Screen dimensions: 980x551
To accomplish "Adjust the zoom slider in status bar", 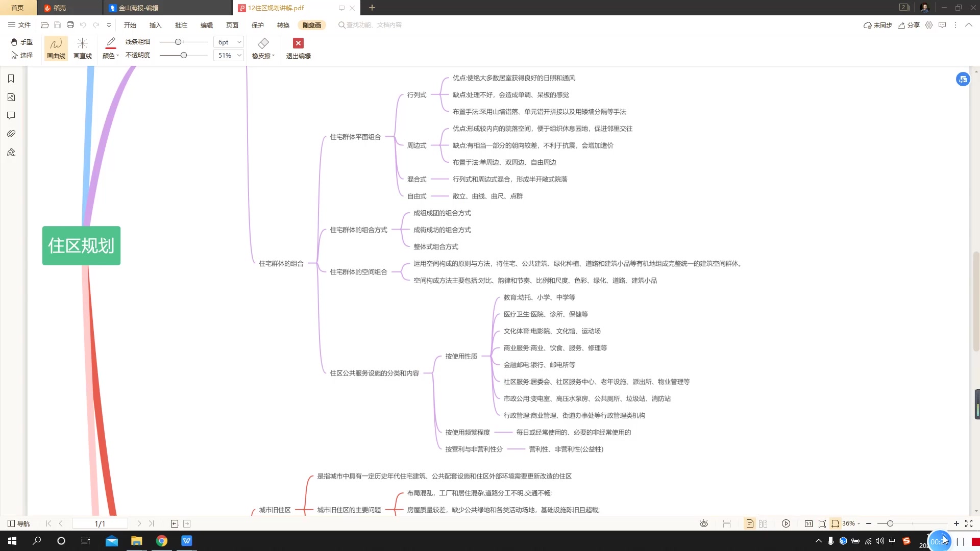I will click(890, 523).
